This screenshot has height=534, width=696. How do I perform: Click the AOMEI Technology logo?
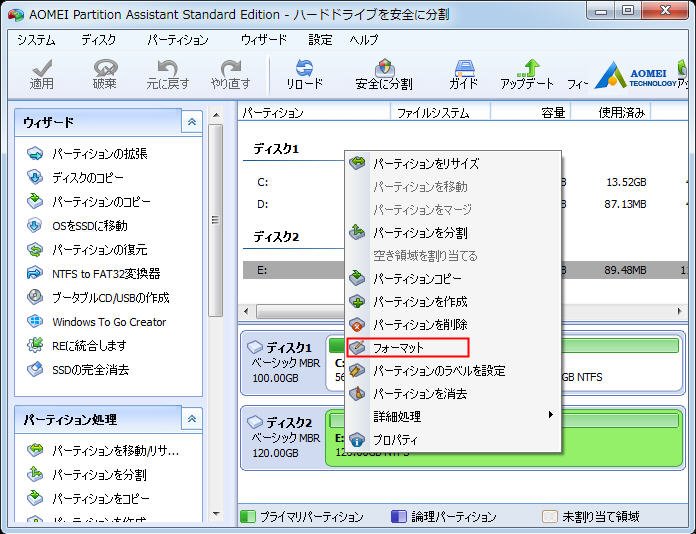point(635,75)
